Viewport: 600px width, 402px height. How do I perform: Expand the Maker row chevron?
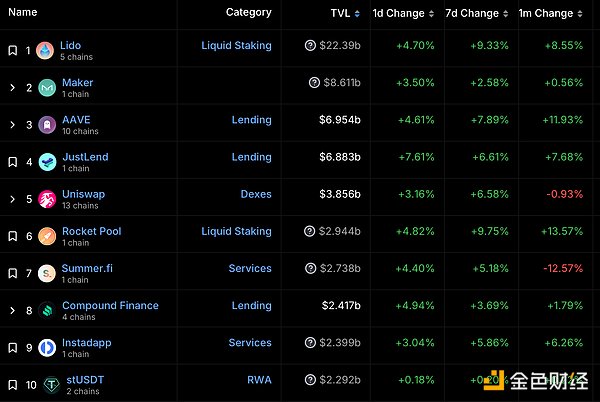(x=12, y=88)
